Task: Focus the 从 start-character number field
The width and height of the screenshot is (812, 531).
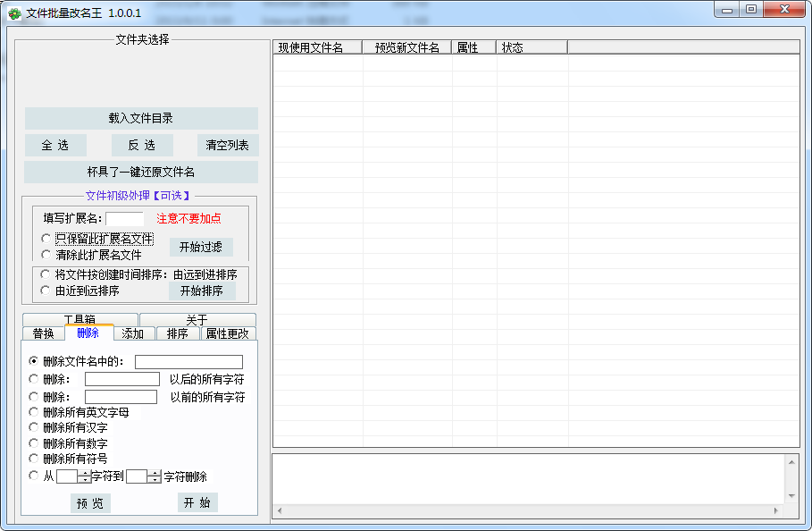Action: coord(67,476)
